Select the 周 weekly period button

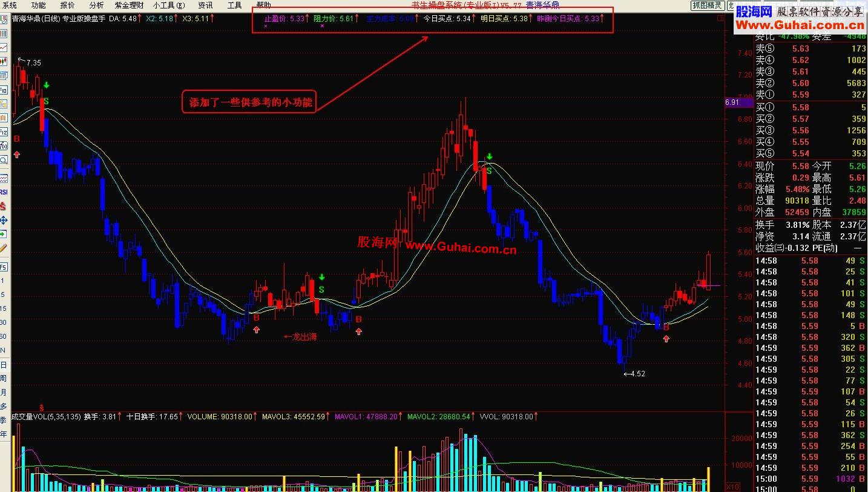point(3,379)
